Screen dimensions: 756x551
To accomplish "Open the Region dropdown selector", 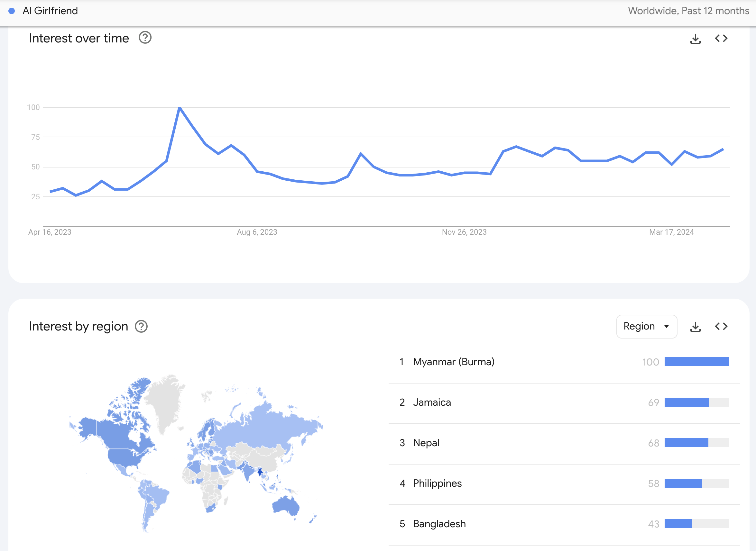I will tap(647, 326).
